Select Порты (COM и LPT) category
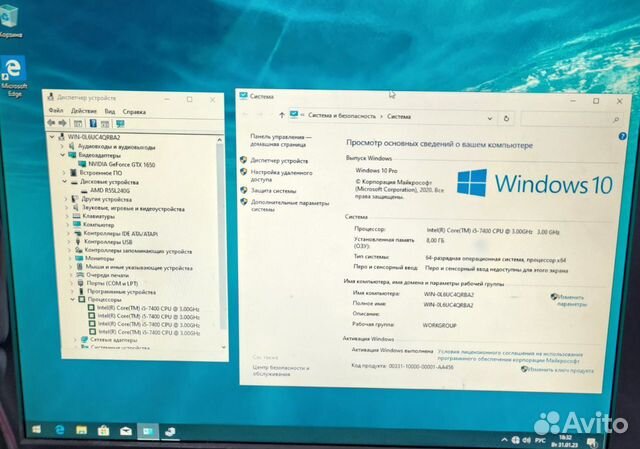Screen dimensions: 640x449 click(112, 283)
